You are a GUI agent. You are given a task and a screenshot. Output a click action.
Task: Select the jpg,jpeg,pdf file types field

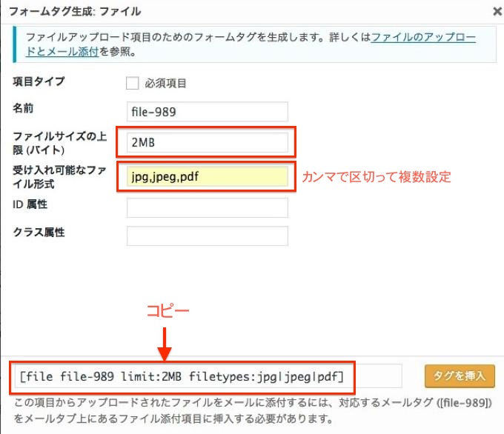coord(208,177)
